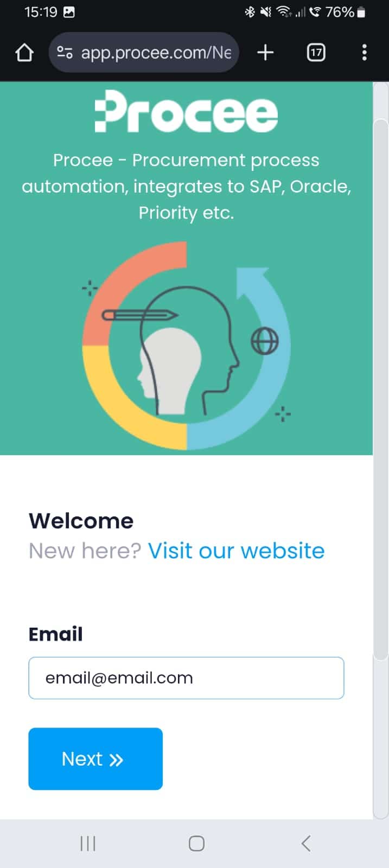Tap the Procee logo
This screenshot has width=389, height=868.
click(186, 112)
